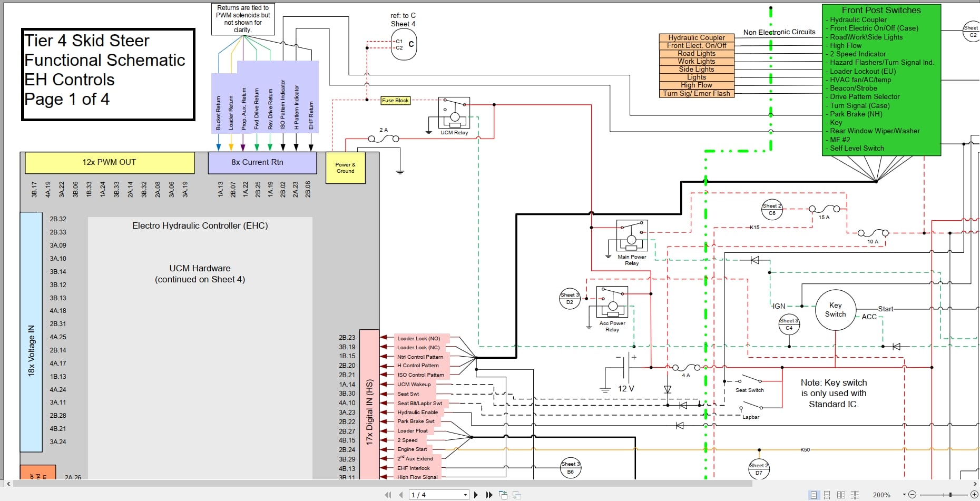The image size is (980, 501).
Task: Open the zoom level dropdown arrow
Action: click(904, 495)
